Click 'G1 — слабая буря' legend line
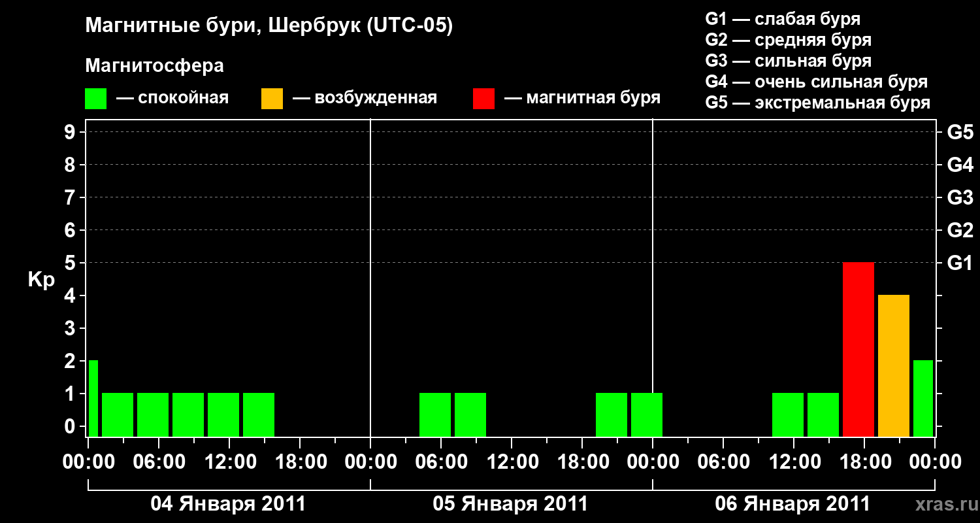This screenshot has width=980, height=523. (783, 19)
